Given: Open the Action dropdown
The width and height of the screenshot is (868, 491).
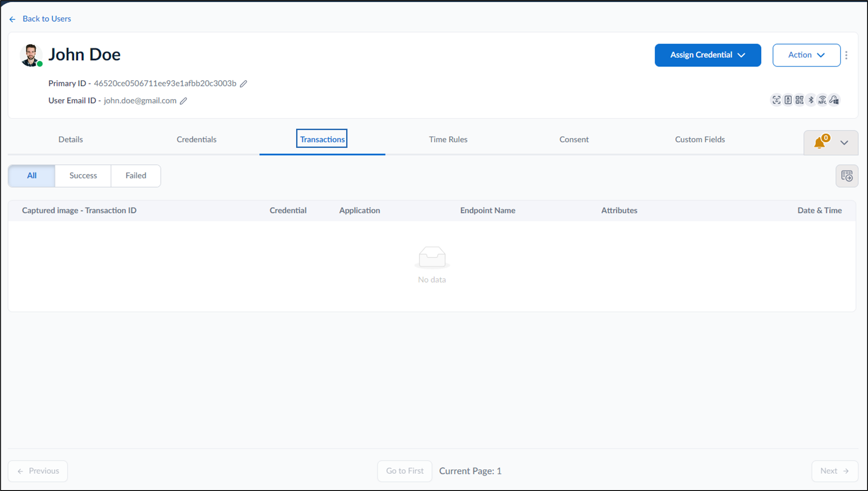Looking at the screenshot, I should [x=806, y=55].
